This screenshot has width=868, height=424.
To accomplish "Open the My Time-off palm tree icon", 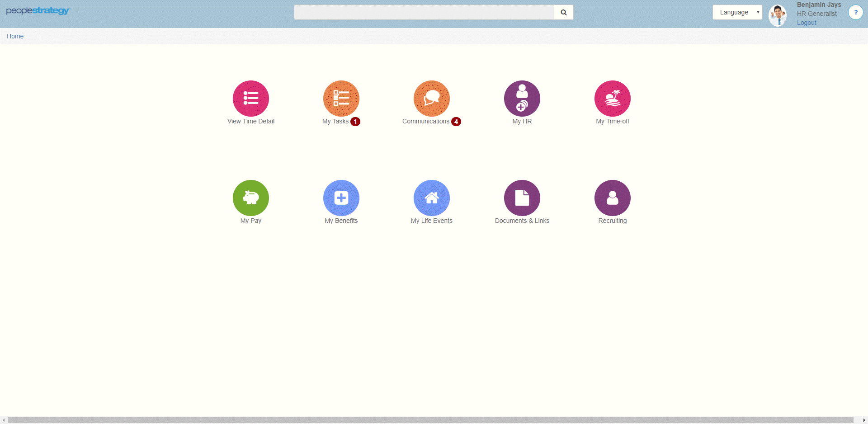I will point(613,99).
